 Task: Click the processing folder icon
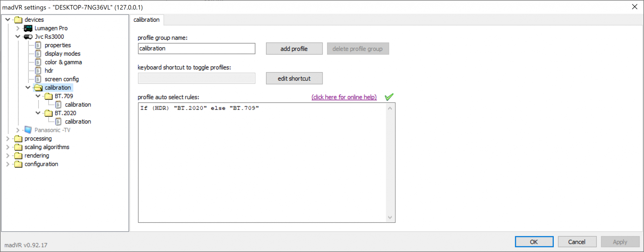pyautogui.click(x=18, y=139)
